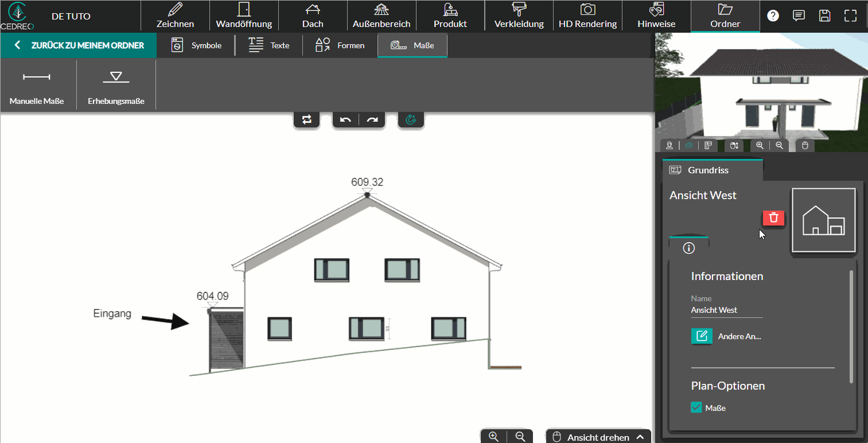Open help via the question mark icon
Image resolution: width=868 pixels, height=443 pixels.
[x=773, y=15]
